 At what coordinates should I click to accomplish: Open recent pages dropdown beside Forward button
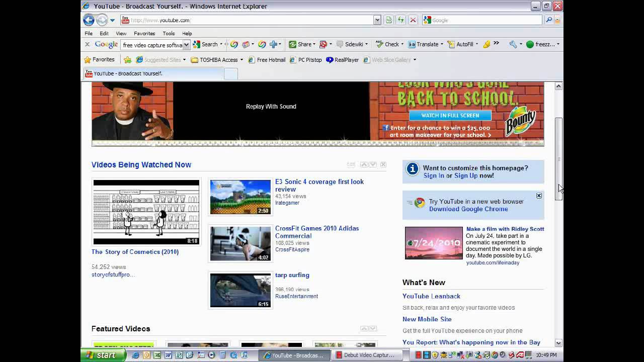pos(112,20)
